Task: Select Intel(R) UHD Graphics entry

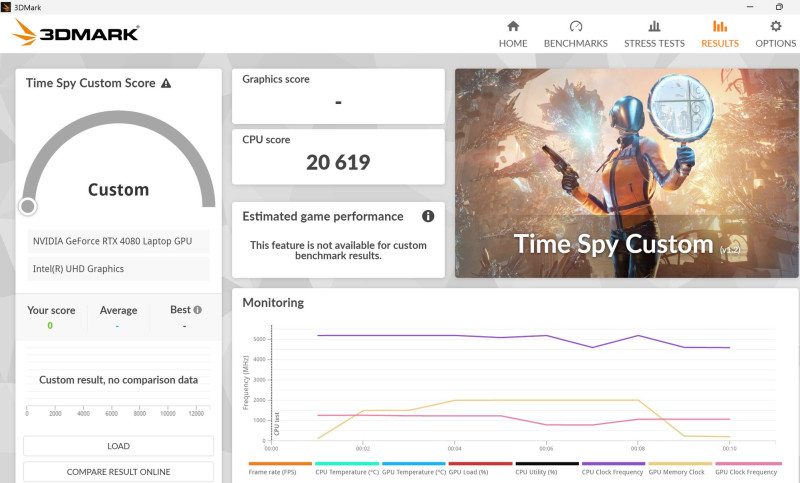Action: point(118,269)
